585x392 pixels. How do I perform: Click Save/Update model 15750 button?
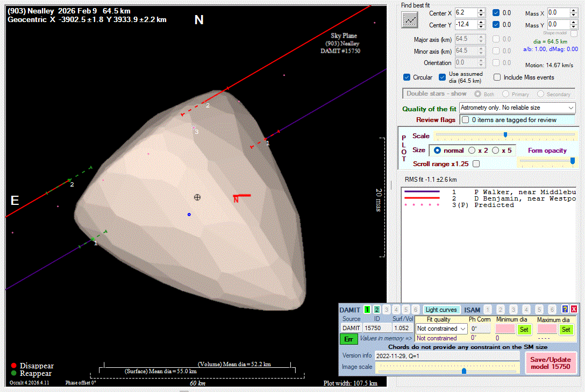point(551,362)
